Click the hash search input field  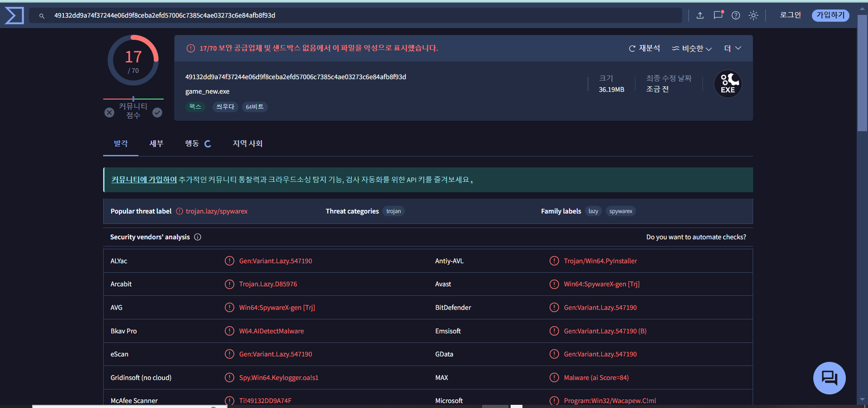[x=356, y=15]
